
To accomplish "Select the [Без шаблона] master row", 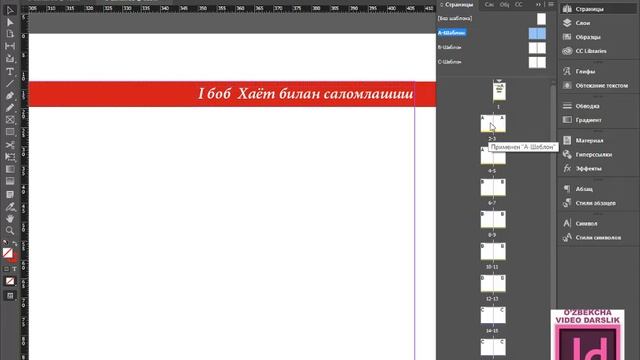I will pos(492,19).
